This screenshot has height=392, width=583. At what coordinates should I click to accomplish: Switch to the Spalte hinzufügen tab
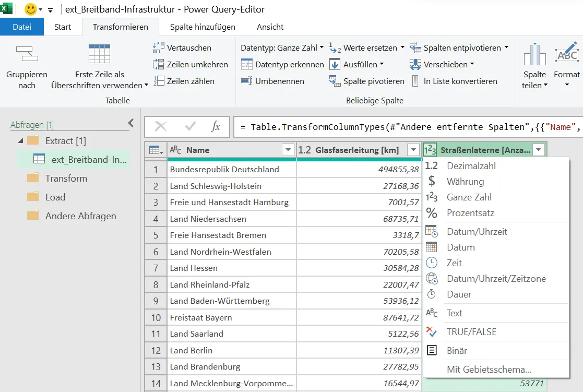click(203, 27)
